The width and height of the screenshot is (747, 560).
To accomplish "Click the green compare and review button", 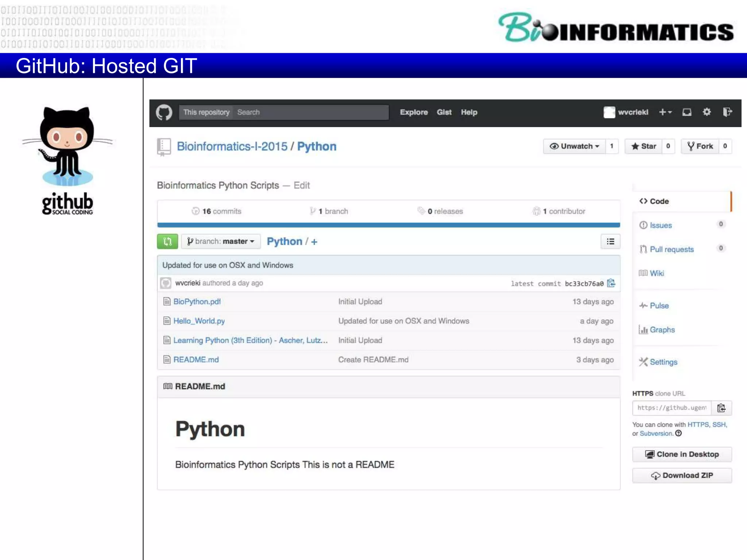I will [167, 241].
